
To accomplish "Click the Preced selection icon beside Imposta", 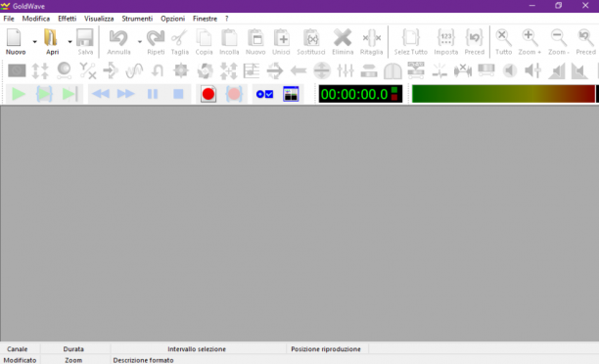I will [x=475, y=42].
